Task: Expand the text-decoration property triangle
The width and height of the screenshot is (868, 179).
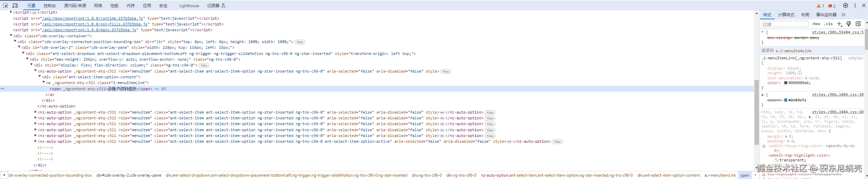Action: click(806, 78)
